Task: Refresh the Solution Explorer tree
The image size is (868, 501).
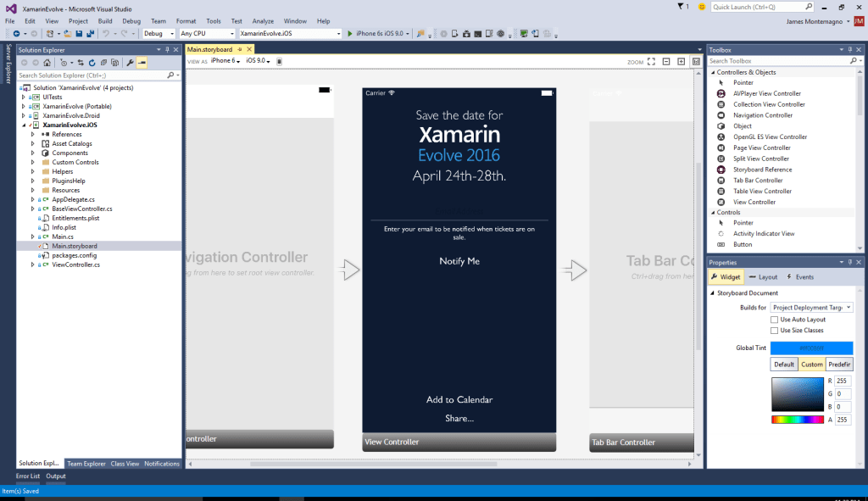Action: (x=92, y=63)
